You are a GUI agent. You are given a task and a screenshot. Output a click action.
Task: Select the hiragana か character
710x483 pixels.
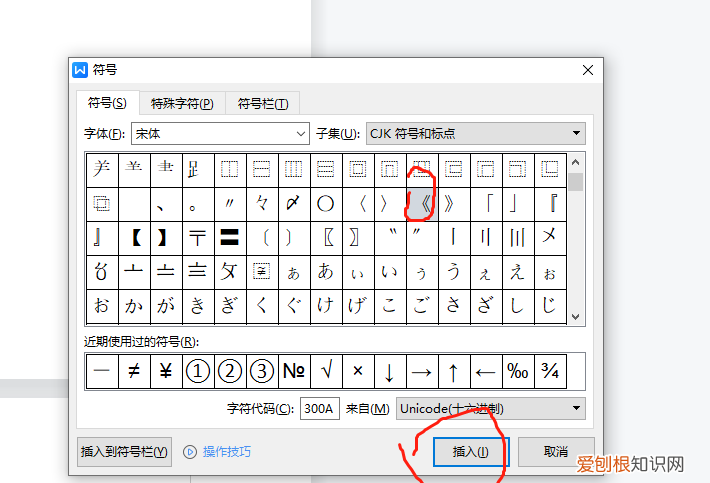click(x=134, y=306)
